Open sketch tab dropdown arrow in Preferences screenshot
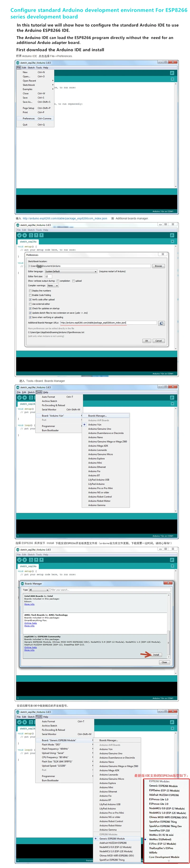 172,242
